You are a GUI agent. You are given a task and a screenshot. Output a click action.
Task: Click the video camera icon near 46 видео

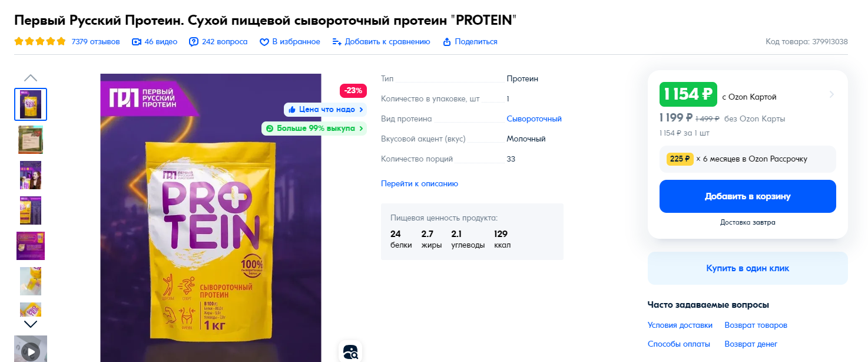(137, 42)
